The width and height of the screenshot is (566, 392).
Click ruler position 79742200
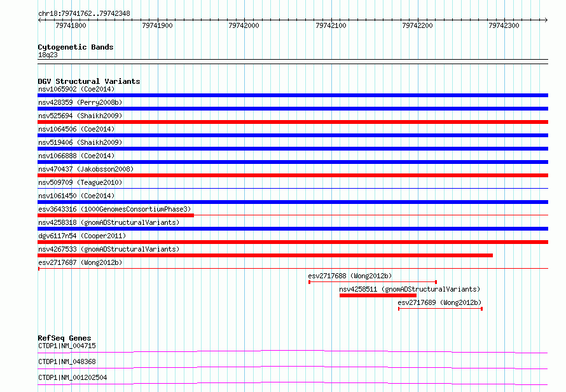coord(417,25)
